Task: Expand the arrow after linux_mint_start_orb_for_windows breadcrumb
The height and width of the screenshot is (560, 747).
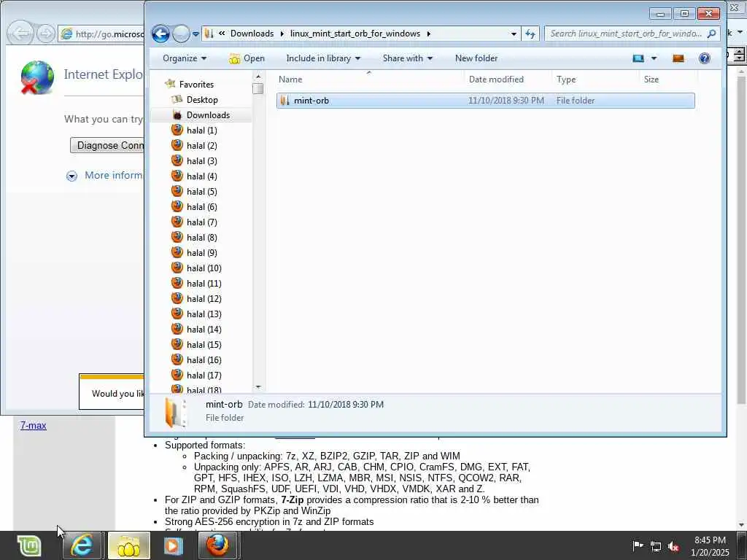Action: 429,34
